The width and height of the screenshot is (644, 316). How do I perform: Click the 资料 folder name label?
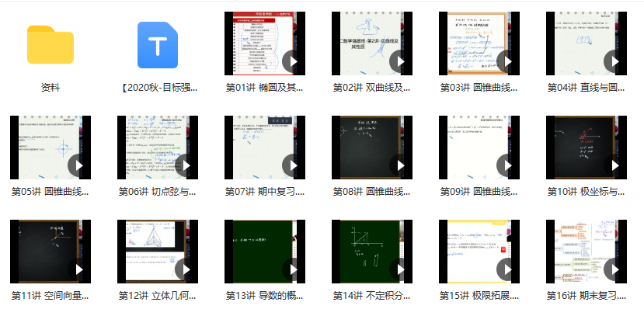(x=50, y=88)
